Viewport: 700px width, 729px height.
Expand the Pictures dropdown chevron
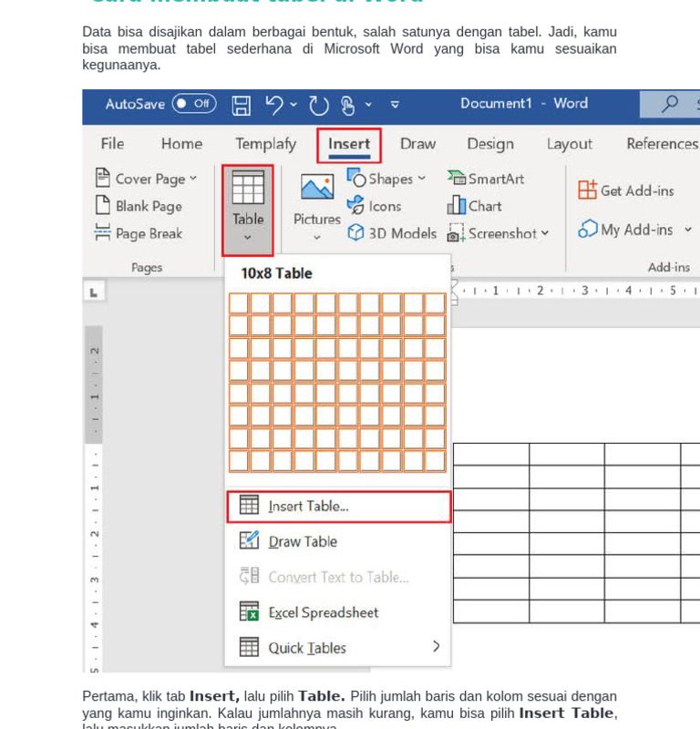[317, 238]
